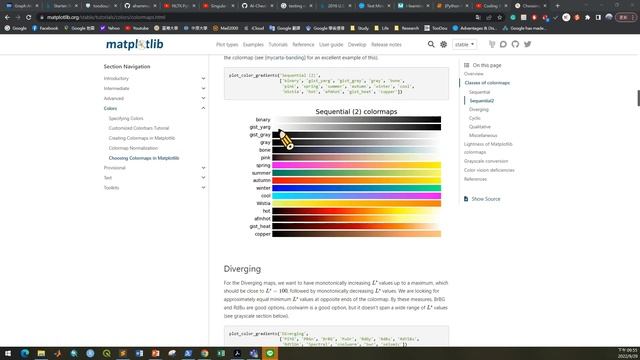The width and height of the screenshot is (640, 360).
Task: Open Examples in top navigation
Action: coord(253,44)
